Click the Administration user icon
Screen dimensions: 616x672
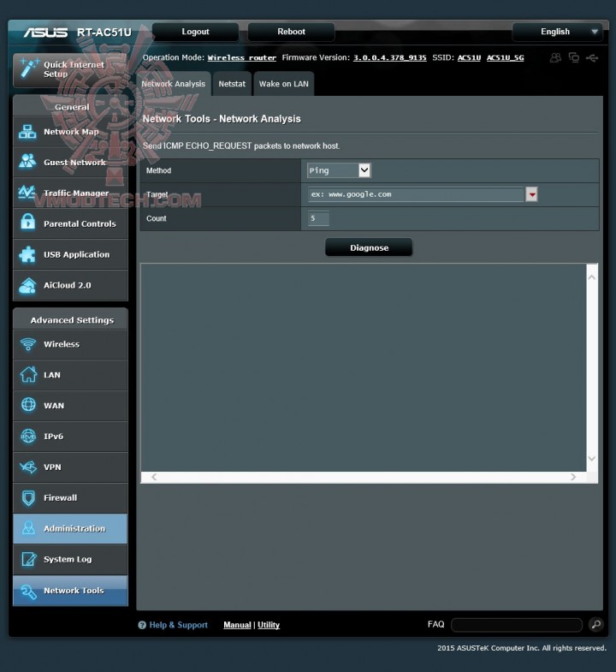pos(28,528)
